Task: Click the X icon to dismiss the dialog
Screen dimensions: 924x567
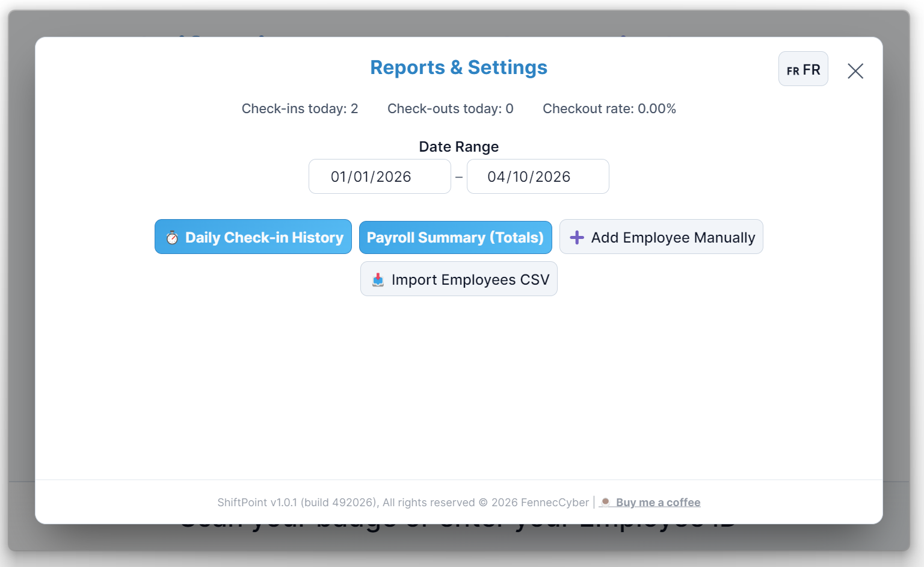Action: 855,70
